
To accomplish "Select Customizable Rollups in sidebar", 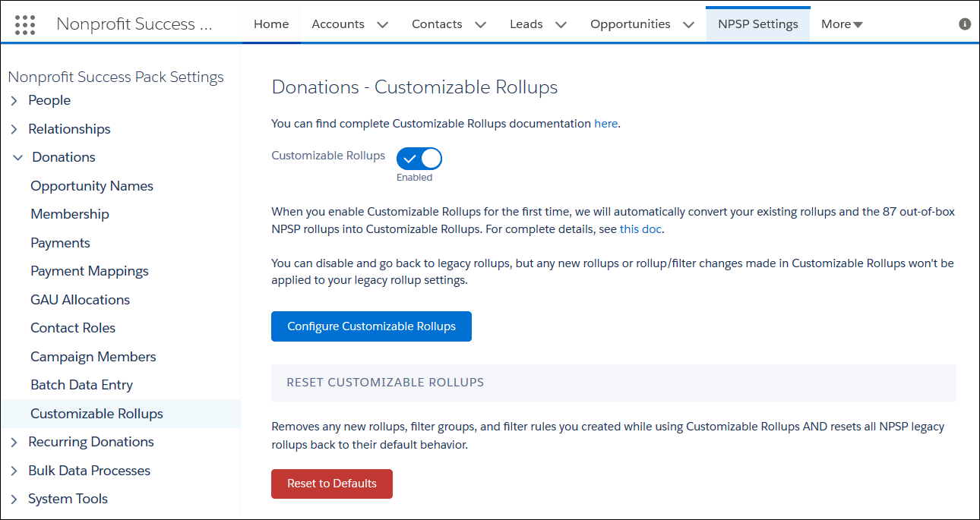I will click(x=120, y=414).
